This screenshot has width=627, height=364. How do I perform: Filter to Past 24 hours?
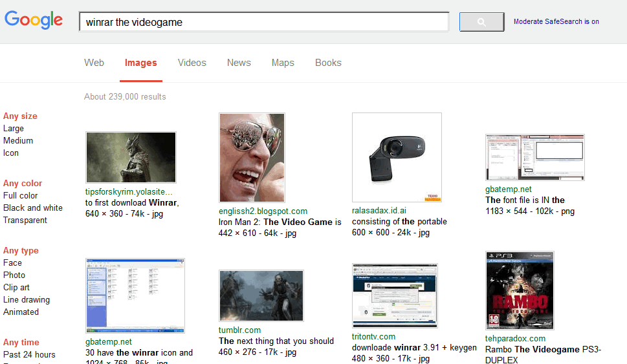coord(29,354)
